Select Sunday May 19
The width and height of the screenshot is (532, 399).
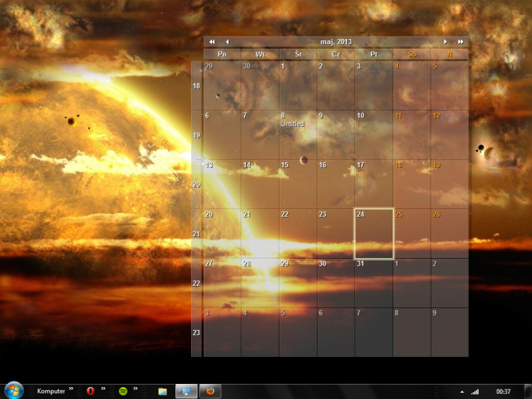coord(450,184)
